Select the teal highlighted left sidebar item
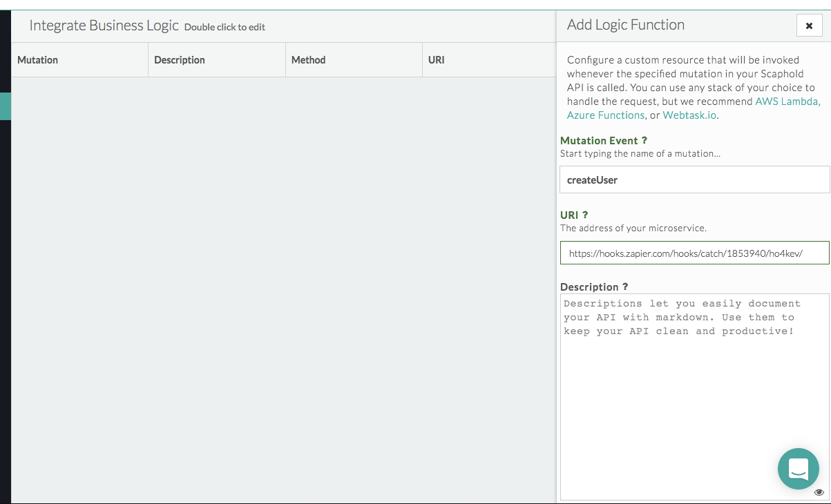The image size is (831, 504). 6,106
